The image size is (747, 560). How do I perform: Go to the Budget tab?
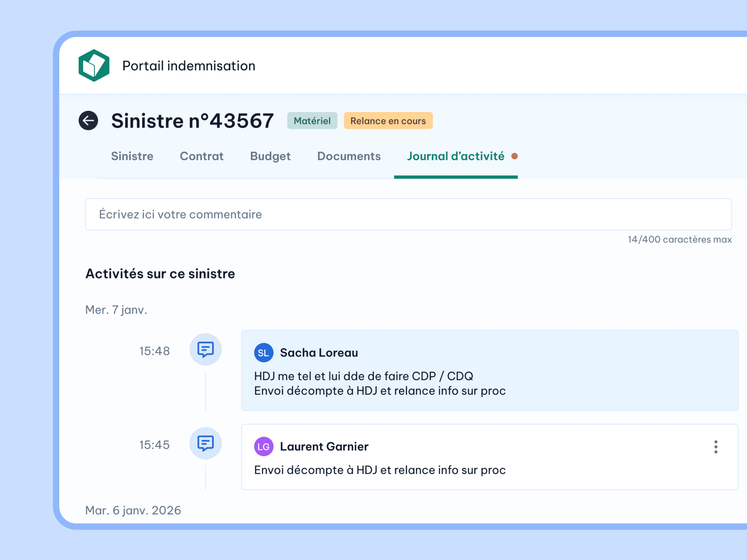click(x=270, y=156)
